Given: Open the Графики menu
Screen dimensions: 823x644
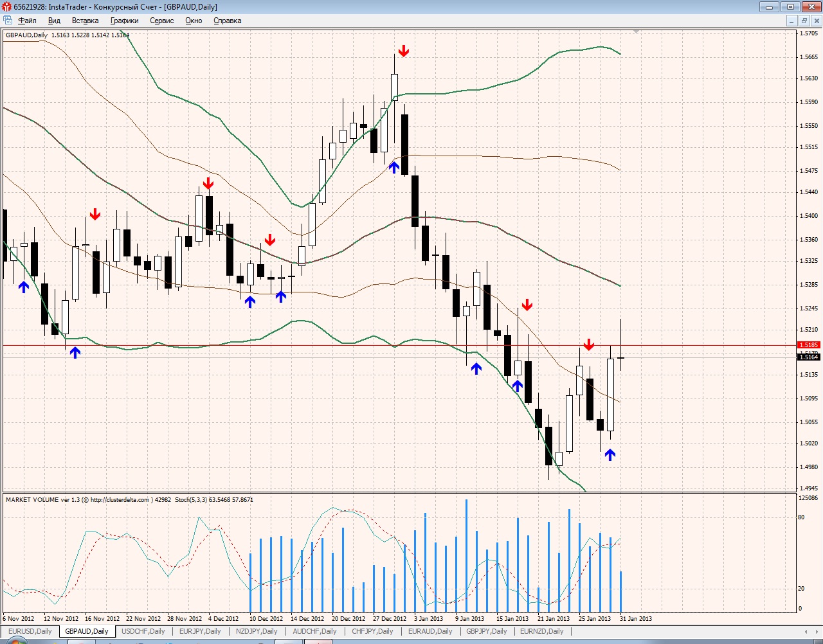Looking at the screenshot, I should click(125, 21).
